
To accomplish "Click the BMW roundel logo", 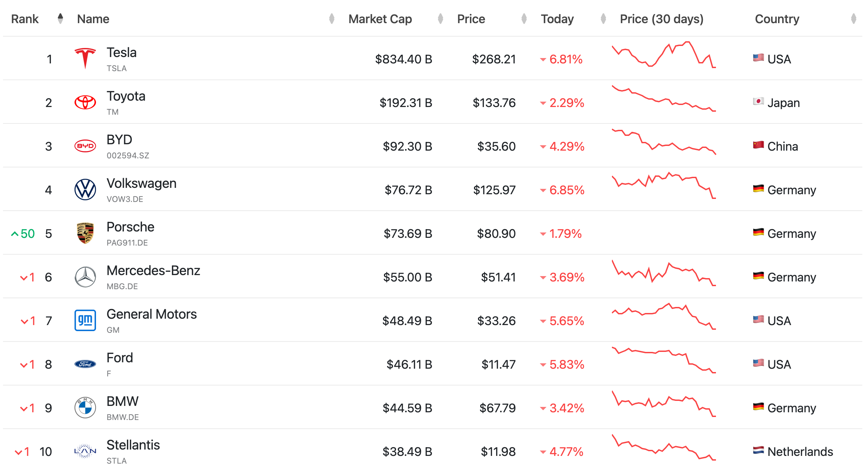I will pos(85,407).
